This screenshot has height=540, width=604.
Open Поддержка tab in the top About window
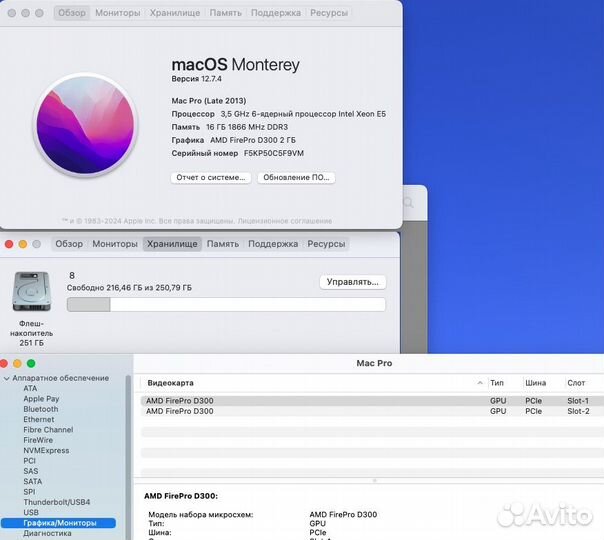[x=276, y=13]
